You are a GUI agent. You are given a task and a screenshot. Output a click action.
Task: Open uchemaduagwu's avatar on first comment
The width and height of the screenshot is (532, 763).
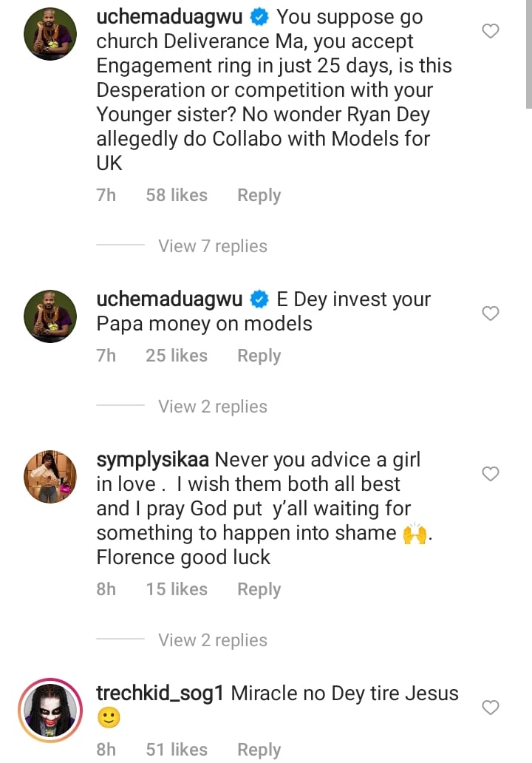[50, 34]
